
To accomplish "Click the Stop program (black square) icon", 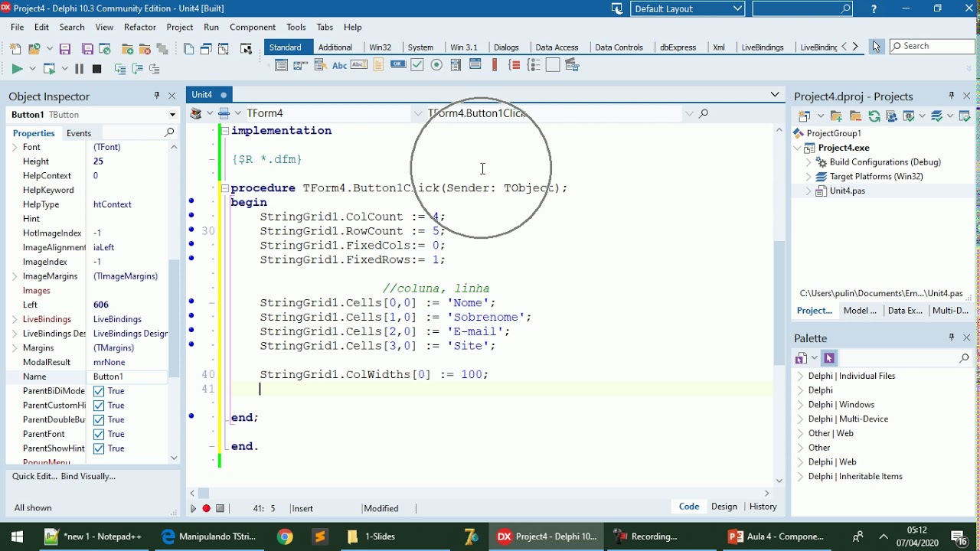I will [x=96, y=69].
